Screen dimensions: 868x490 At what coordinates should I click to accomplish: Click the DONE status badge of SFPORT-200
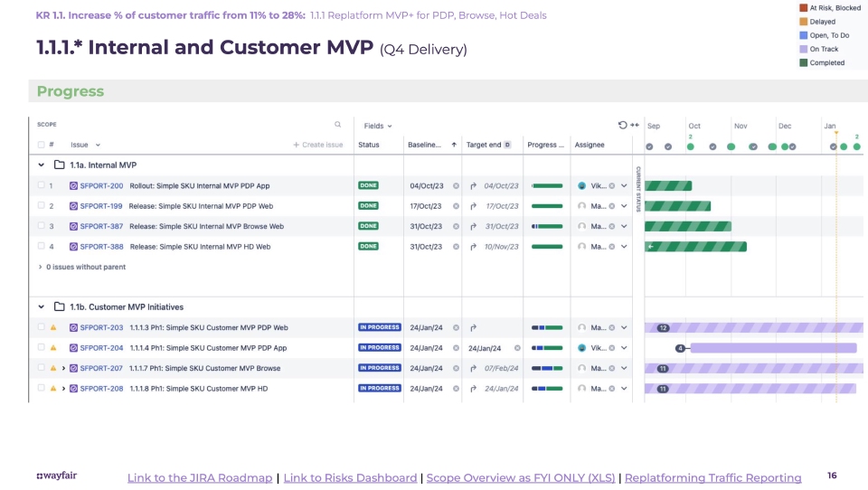368,185
